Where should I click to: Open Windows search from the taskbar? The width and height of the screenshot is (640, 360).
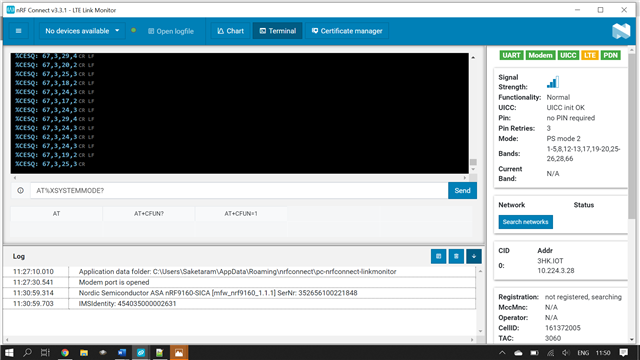click(x=27, y=353)
